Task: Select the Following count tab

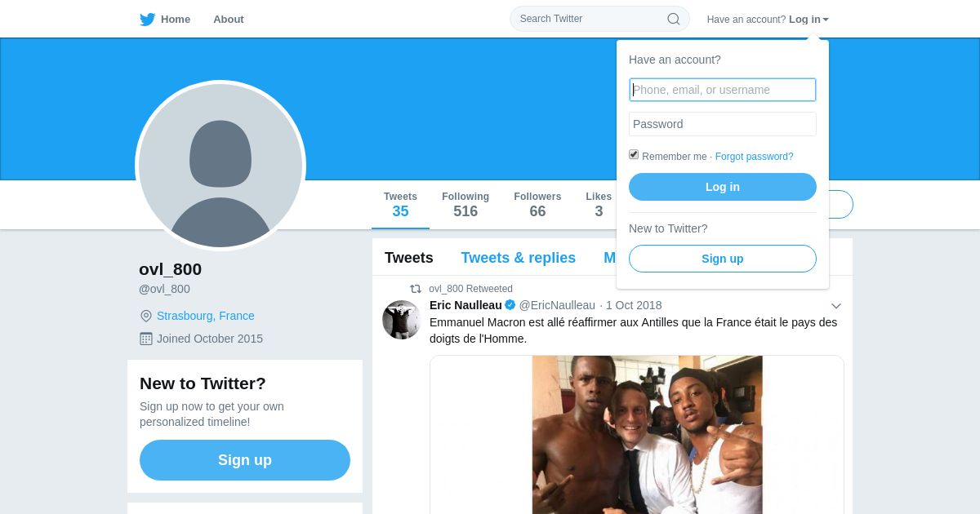Action: click(465, 205)
